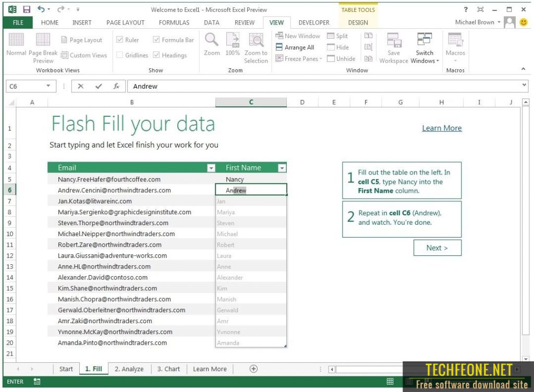Select the '3. Chart' sheet tab
Screen dimensions: 534x392
coord(168,369)
